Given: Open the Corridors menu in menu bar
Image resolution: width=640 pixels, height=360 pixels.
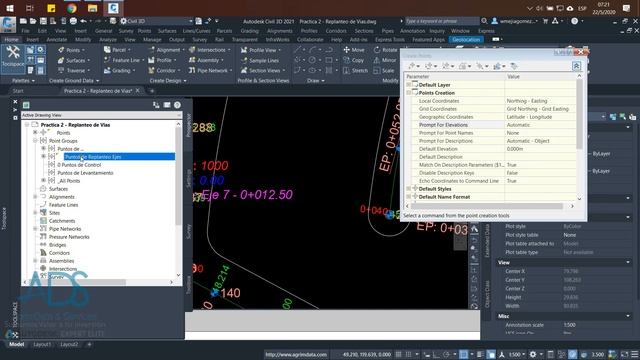Looking at the screenshot, I should click(x=336, y=31).
